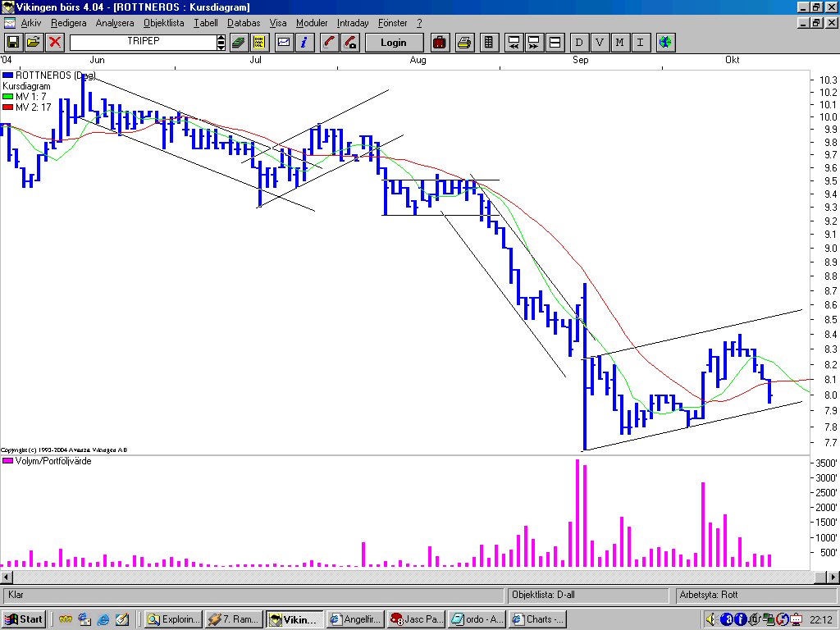This screenshot has width=840, height=630.
Task: Click status bar text 'Objektlista: D-all'
Action: coord(543,595)
